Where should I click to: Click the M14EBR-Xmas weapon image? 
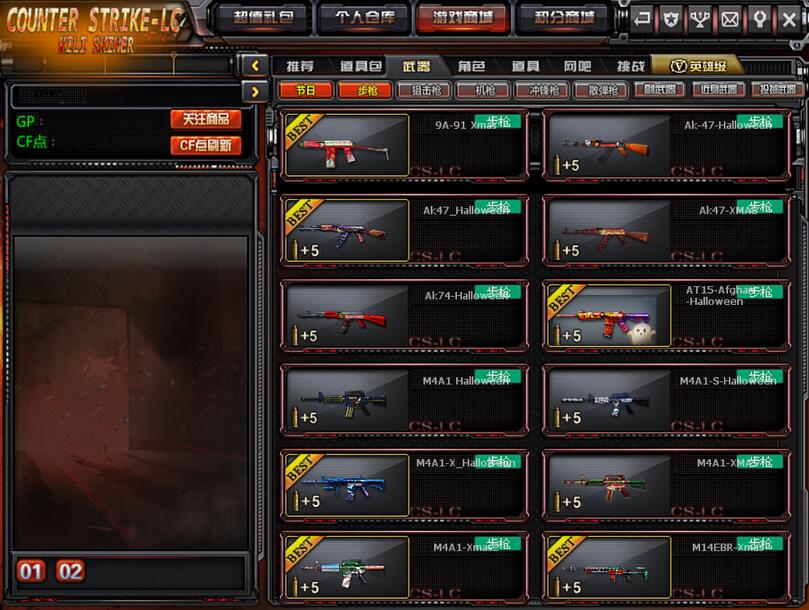[608, 567]
